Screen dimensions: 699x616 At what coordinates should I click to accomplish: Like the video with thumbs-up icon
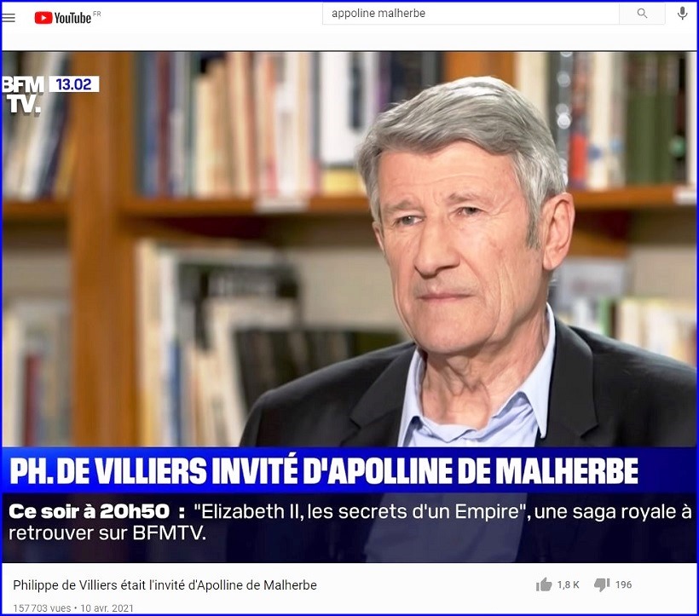tap(544, 584)
